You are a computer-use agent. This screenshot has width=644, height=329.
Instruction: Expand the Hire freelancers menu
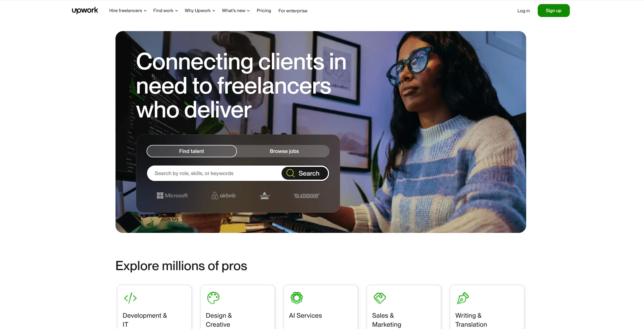pos(128,11)
